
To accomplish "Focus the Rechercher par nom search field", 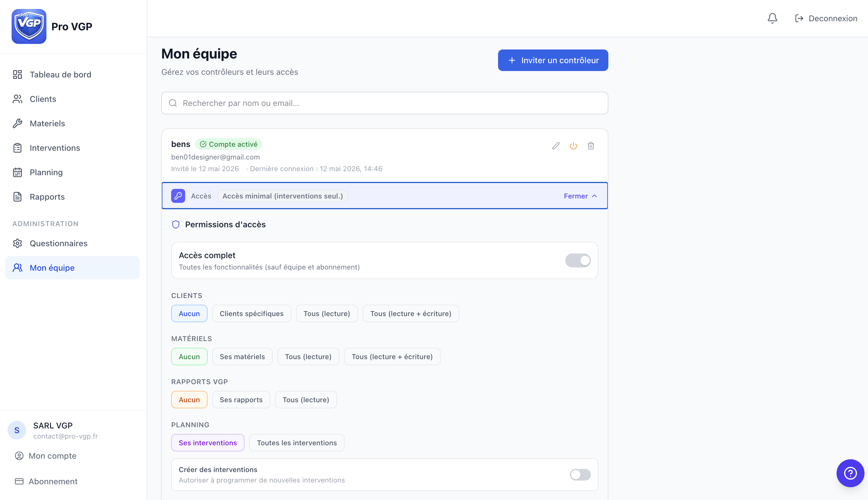I will (x=385, y=103).
